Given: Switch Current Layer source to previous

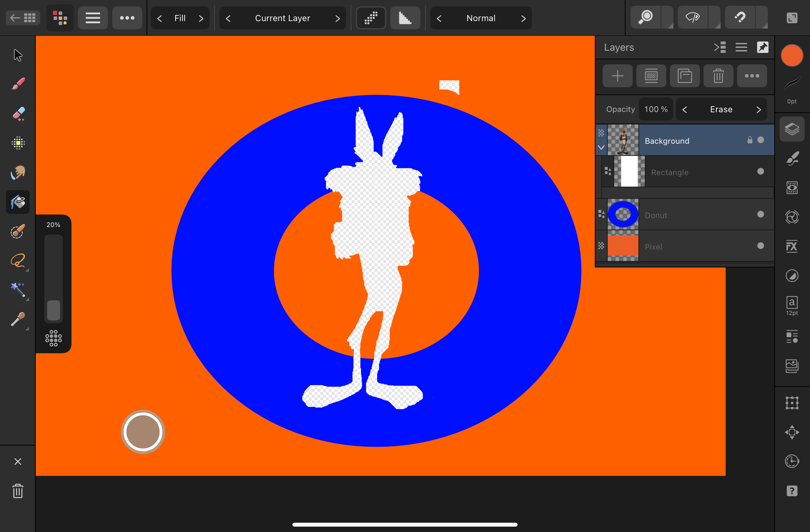Looking at the screenshot, I should [x=228, y=18].
